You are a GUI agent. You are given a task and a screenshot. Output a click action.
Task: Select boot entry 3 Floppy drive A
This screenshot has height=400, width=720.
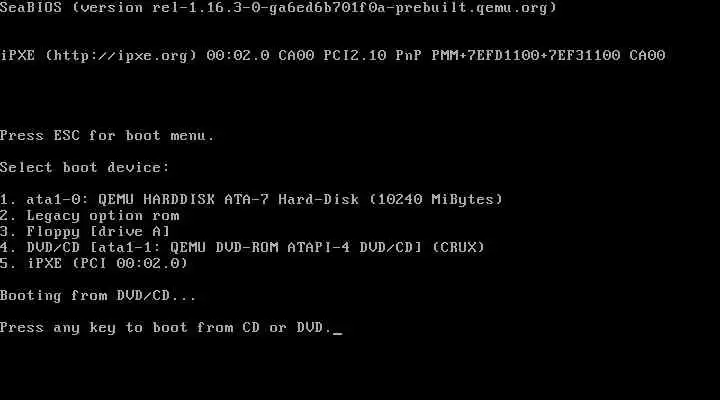[x=85, y=231]
